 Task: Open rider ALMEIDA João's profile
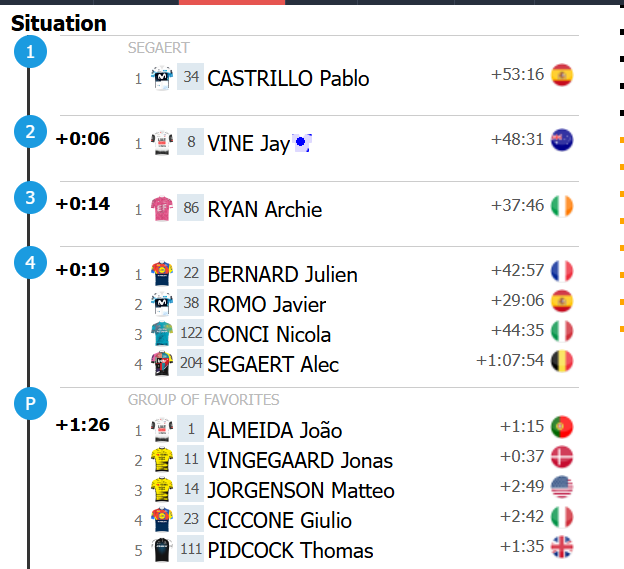tap(274, 431)
